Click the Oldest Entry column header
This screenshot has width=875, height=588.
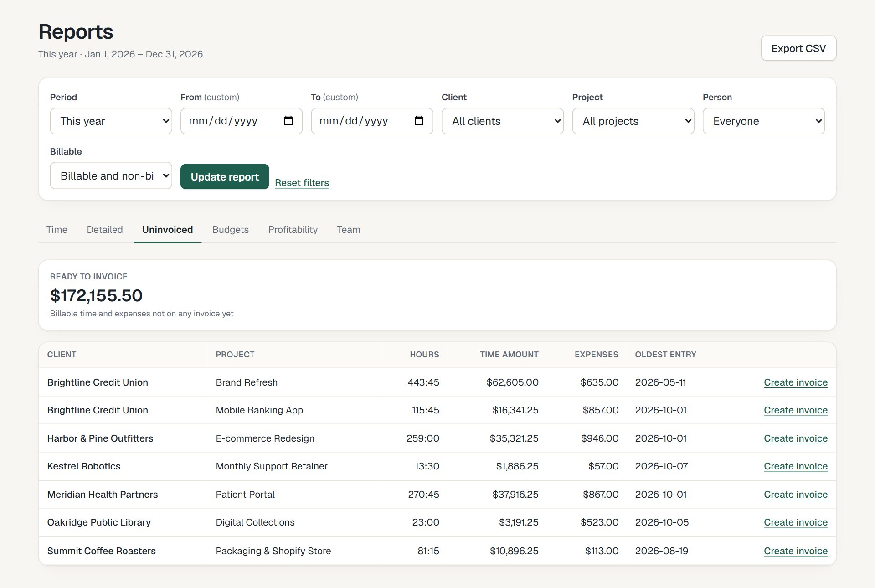coord(665,355)
